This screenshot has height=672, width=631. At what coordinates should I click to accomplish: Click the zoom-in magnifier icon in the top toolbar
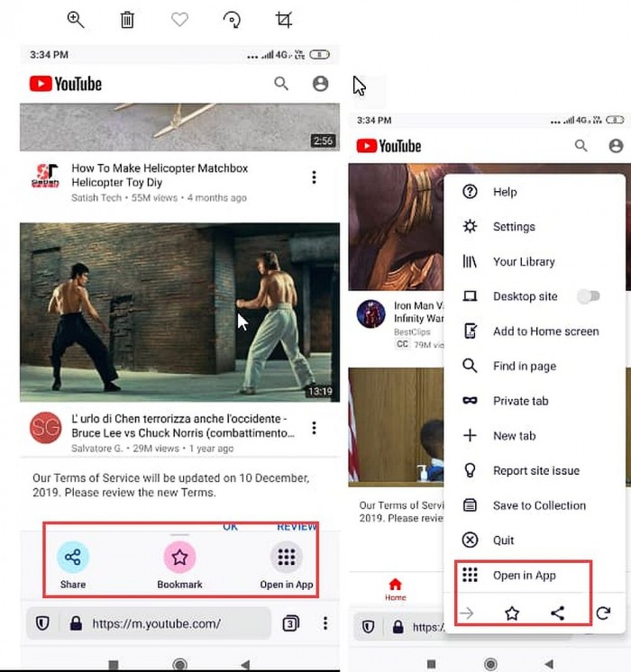tap(76, 20)
